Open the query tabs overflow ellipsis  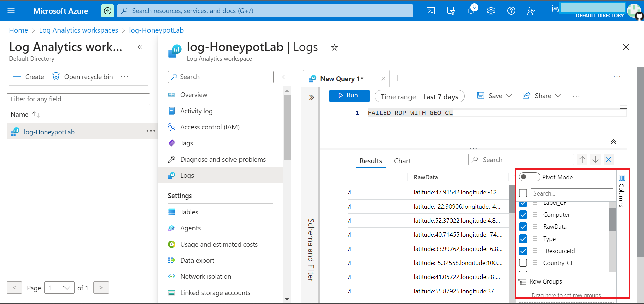617,77
